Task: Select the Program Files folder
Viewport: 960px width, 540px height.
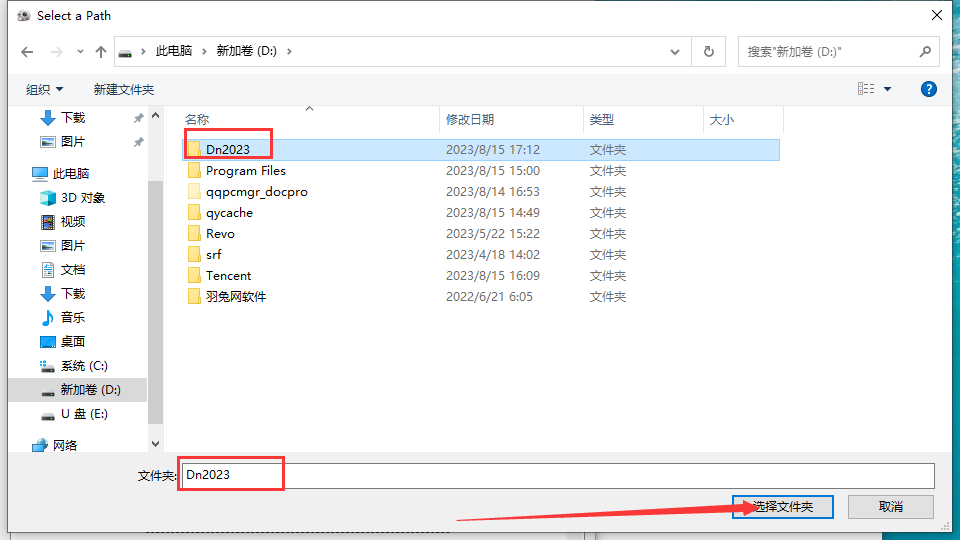Action: tap(481, 171)
